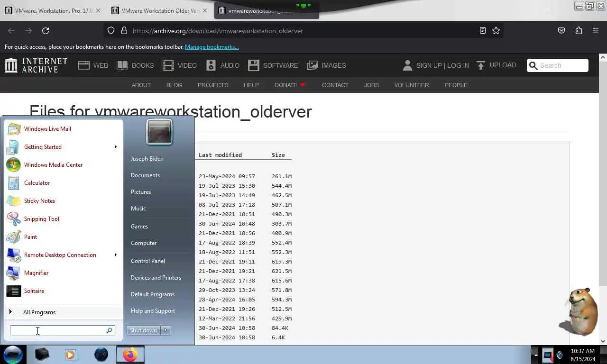Click the user account picture thumbnail
The width and height of the screenshot is (607, 364).
[x=159, y=131]
